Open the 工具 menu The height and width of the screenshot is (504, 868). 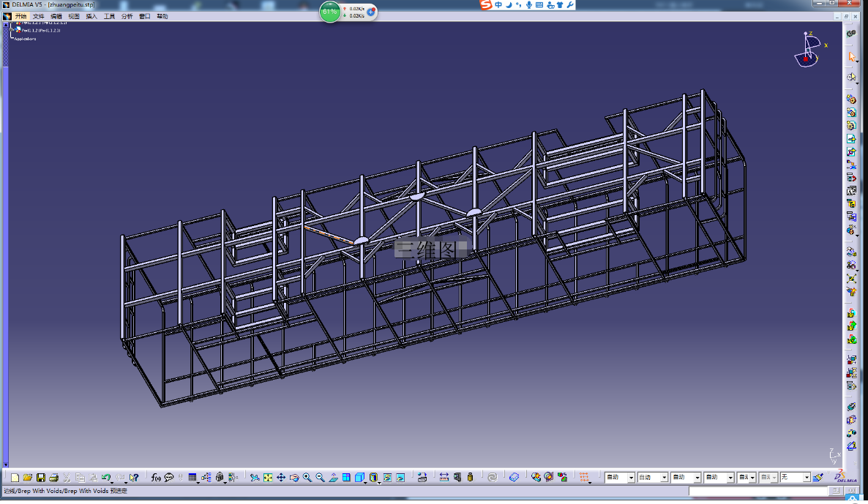109,17
